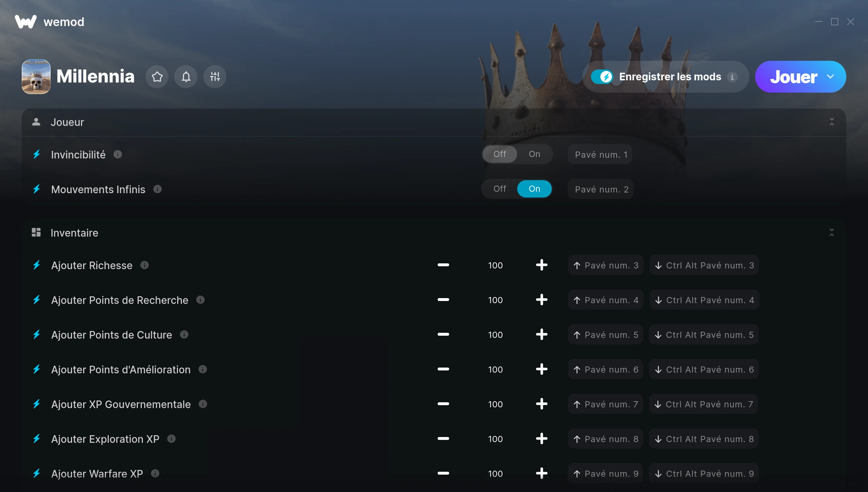Show info icon next to Mouvements Infinis
The height and width of the screenshot is (492, 868).
click(x=157, y=189)
